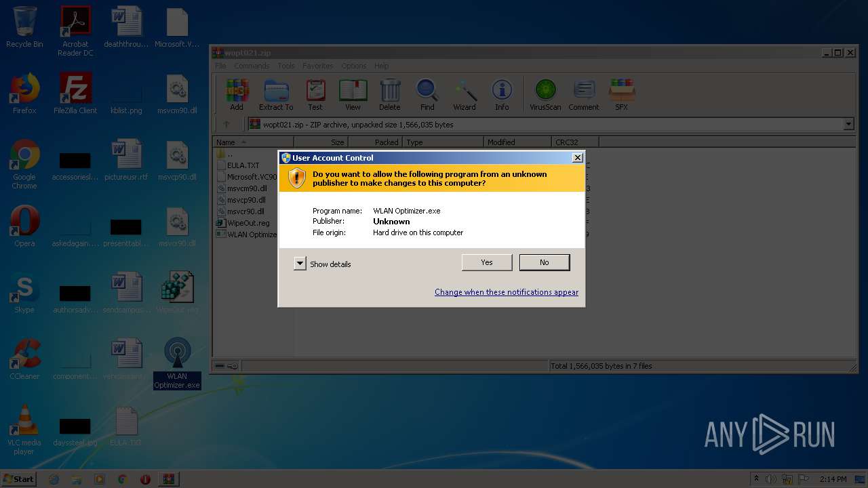Click WinRAR Extract To toolbar icon
The width and height of the screenshot is (868, 488).
pyautogui.click(x=276, y=94)
